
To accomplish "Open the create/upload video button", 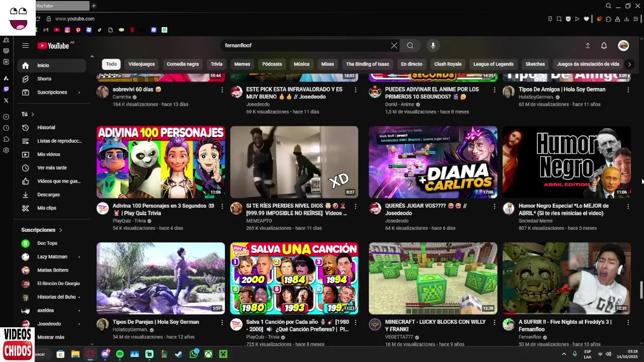I will pos(587,45).
